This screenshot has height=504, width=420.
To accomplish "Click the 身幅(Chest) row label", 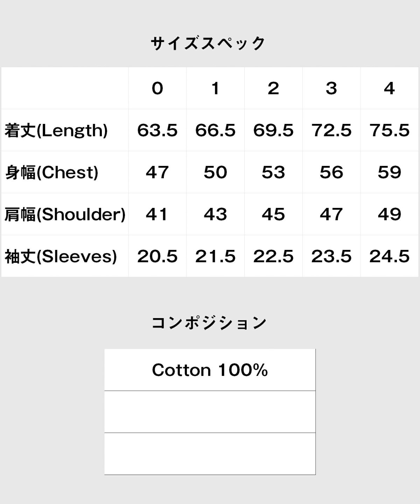I will pyautogui.click(x=51, y=172).
